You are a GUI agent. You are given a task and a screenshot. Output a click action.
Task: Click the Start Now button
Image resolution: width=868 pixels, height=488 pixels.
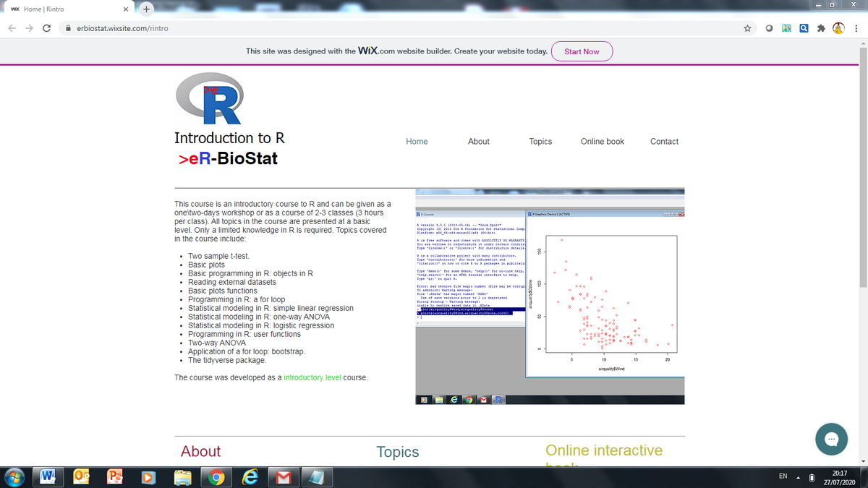pyautogui.click(x=582, y=51)
